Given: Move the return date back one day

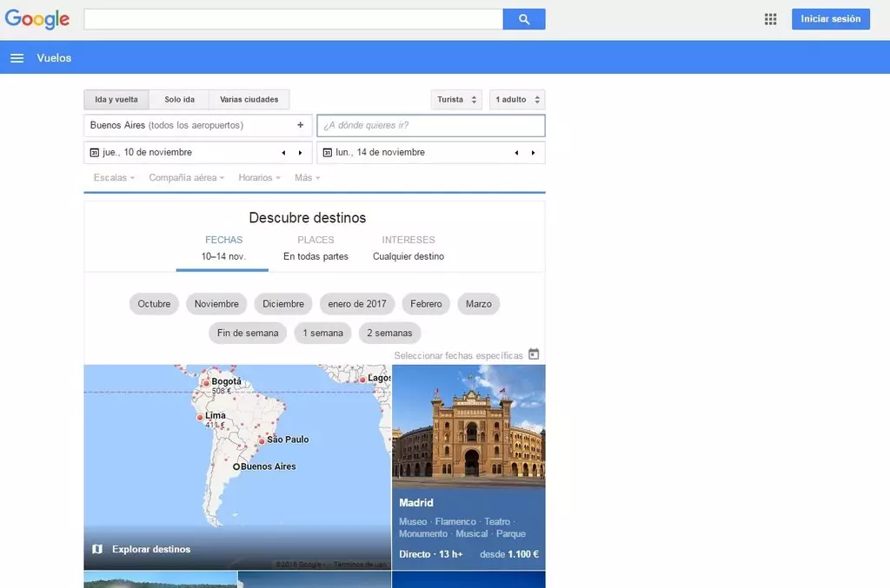Looking at the screenshot, I should point(516,153).
